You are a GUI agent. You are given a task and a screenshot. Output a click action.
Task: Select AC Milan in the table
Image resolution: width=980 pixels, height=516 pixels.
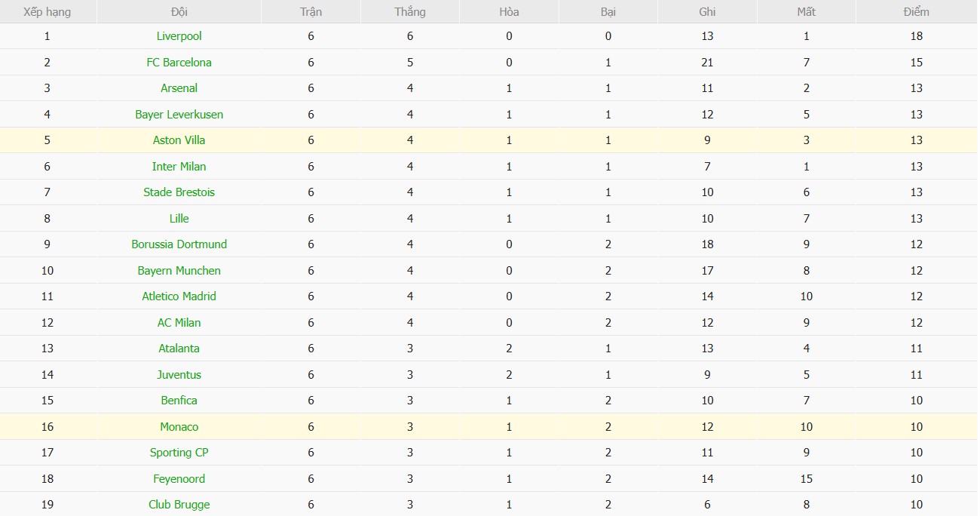coord(179,323)
